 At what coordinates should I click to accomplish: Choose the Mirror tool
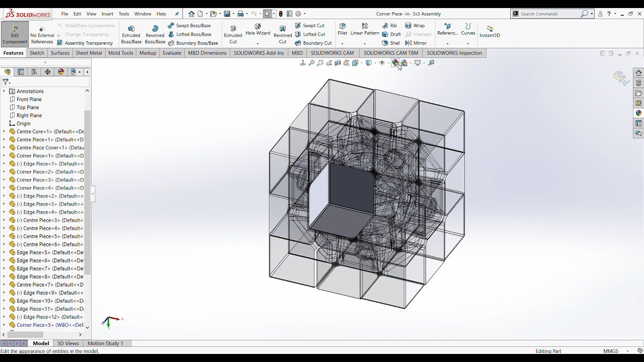pos(416,43)
